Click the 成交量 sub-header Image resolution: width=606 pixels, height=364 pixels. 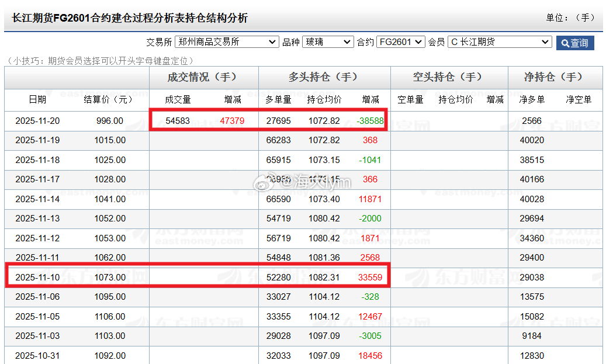coord(179,99)
